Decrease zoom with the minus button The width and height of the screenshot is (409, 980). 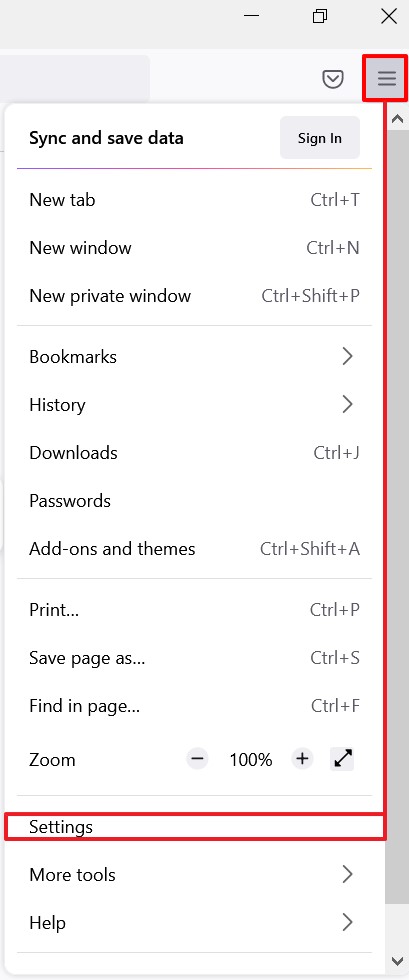(x=197, y=759)
